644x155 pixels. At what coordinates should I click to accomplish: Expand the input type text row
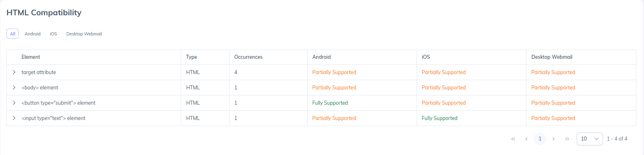point(14,118)
